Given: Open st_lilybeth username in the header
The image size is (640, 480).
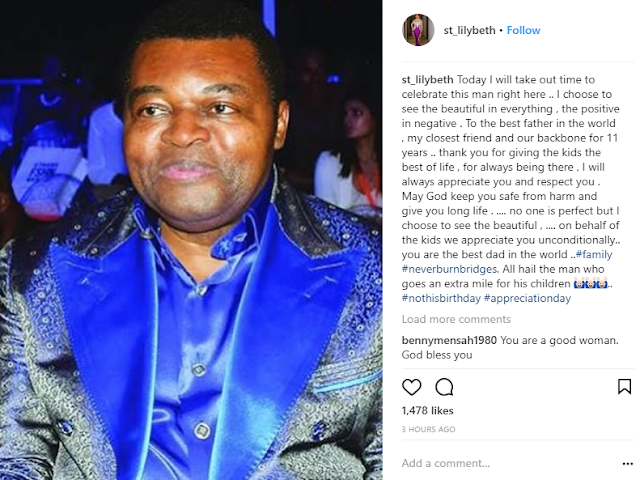Looking at the screenshot, I should (469, 30).
